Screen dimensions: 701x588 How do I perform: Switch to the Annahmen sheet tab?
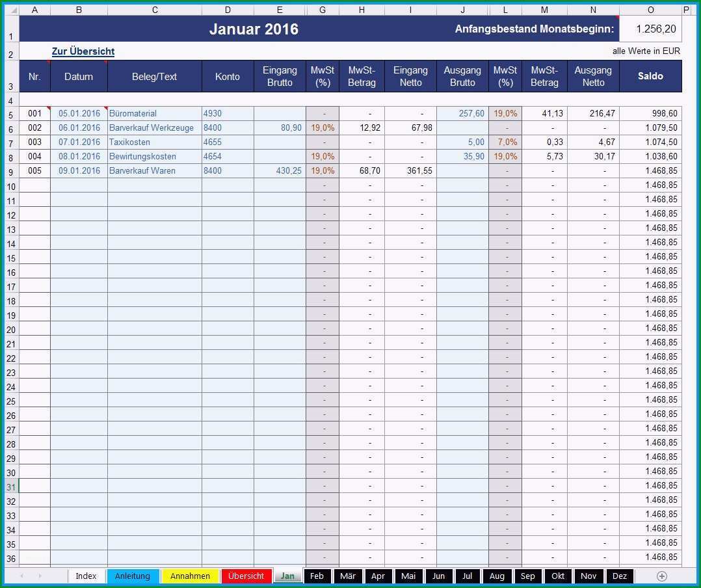[190, 576]
